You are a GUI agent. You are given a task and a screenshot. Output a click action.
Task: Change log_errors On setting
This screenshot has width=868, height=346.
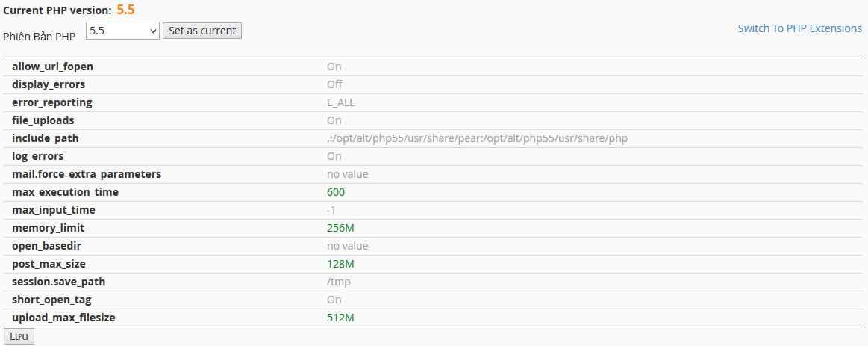[334, 156]
